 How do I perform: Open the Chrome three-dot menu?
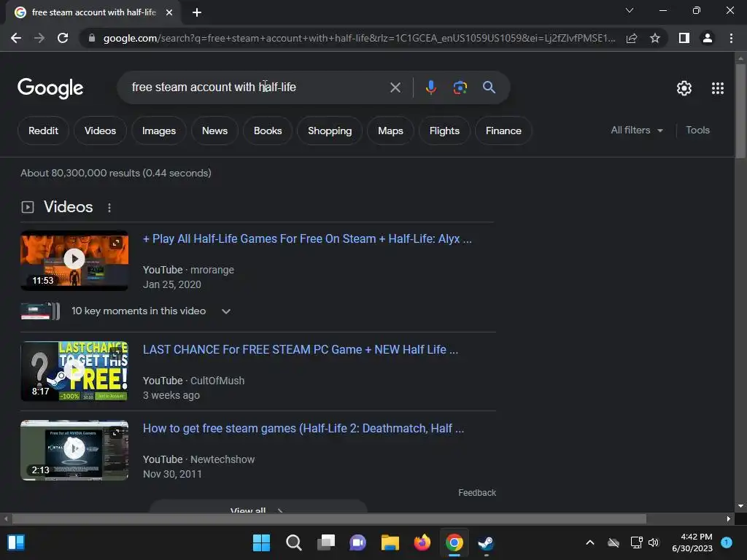[x=731, y=38]
